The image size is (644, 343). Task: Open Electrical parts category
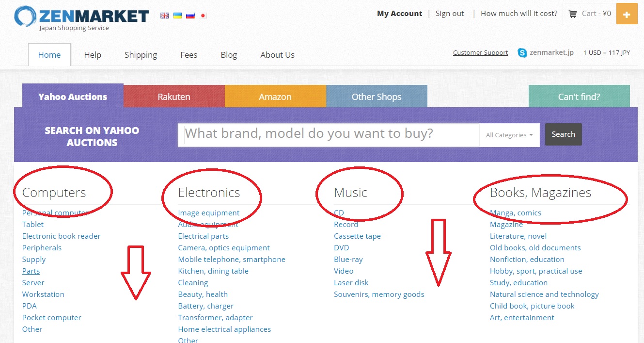pyautogui.click(x=204, y=236)
